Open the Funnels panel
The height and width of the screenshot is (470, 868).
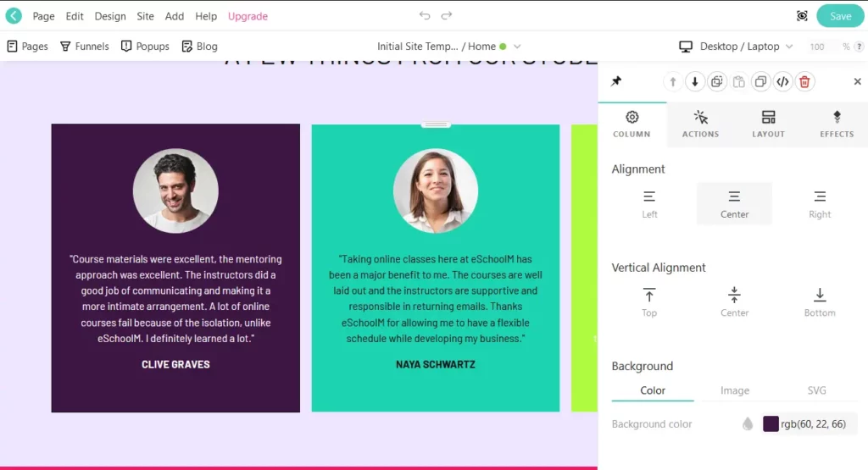coord(84,47)
